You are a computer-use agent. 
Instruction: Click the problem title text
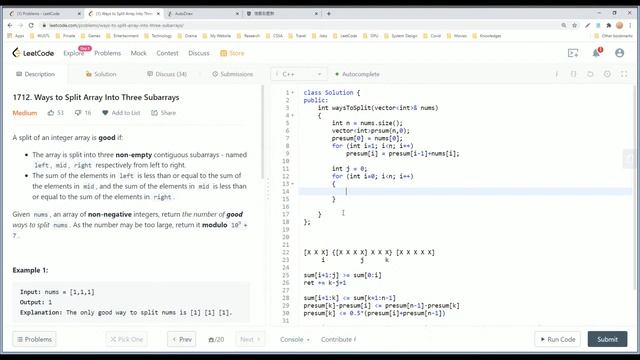point(96,97)
